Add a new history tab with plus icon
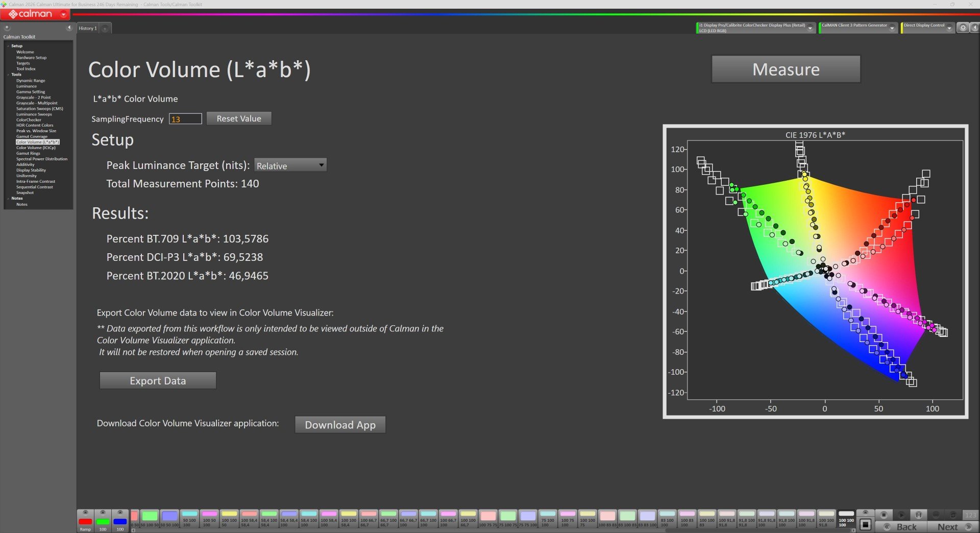 tap(105, 29)
